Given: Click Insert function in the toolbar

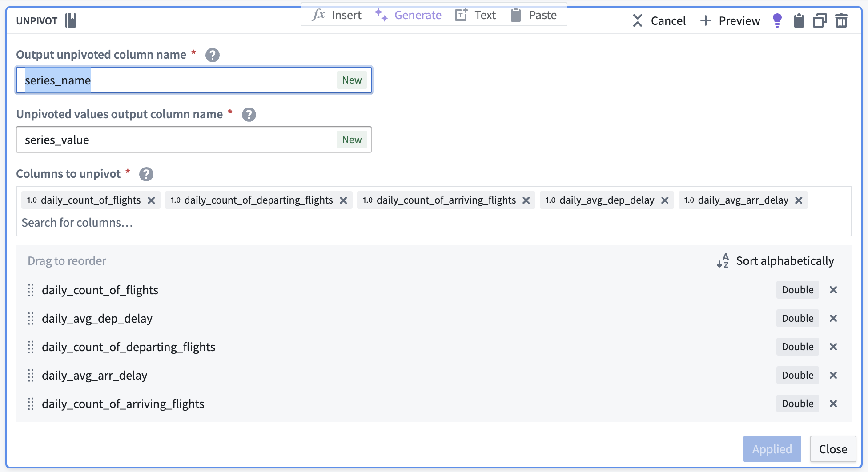Looking at the screenshot, I should pyautogui.click(x=337, y=15).
